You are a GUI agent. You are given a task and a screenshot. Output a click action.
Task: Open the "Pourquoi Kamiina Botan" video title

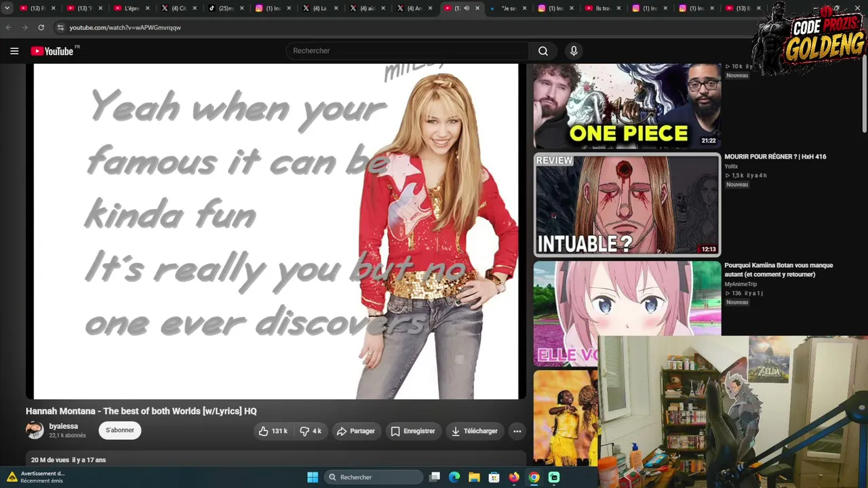[778, 270]
